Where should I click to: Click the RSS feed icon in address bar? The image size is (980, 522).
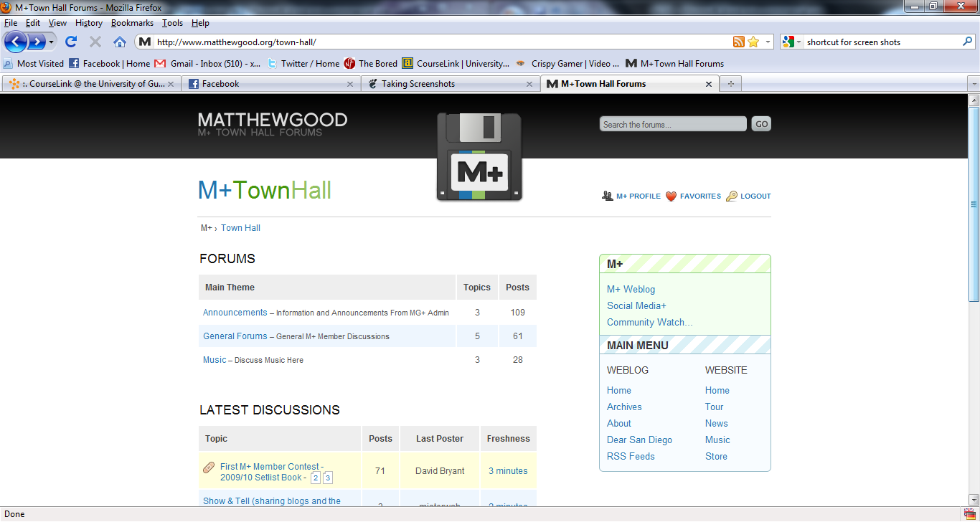point(738,42)
